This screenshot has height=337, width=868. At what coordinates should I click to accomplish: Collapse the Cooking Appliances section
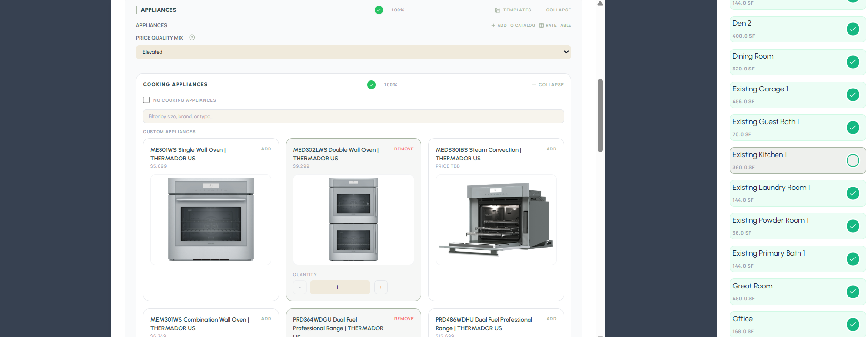coord(548,85)
